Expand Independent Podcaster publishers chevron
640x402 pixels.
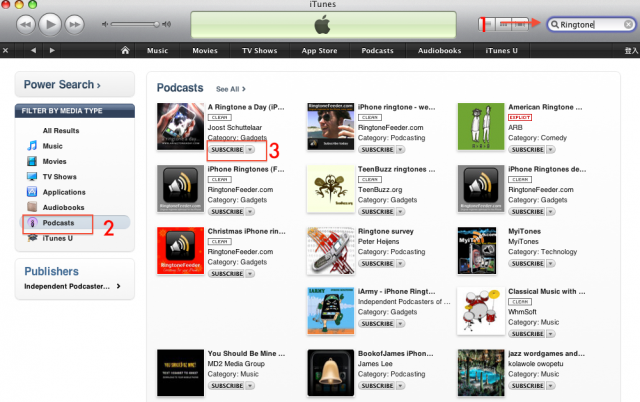(118, 286)
